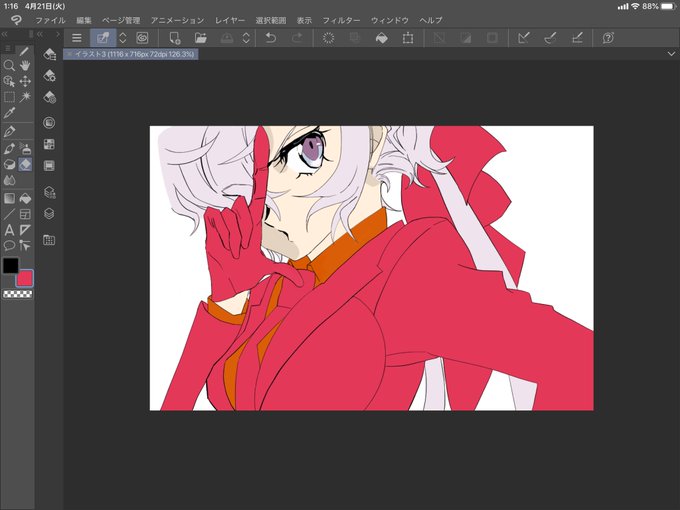Open the tool palette menu icon
This screenshot has height=510, width=680.
(x=8, y=49)
